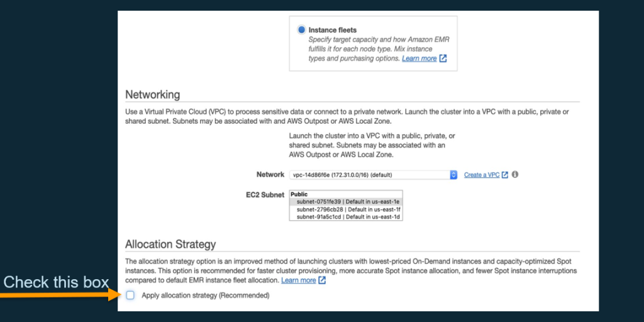This screenshot has width=644, height=322.
Task: Check the Apply allocation strategy checkbox
Action: (130, 295)
